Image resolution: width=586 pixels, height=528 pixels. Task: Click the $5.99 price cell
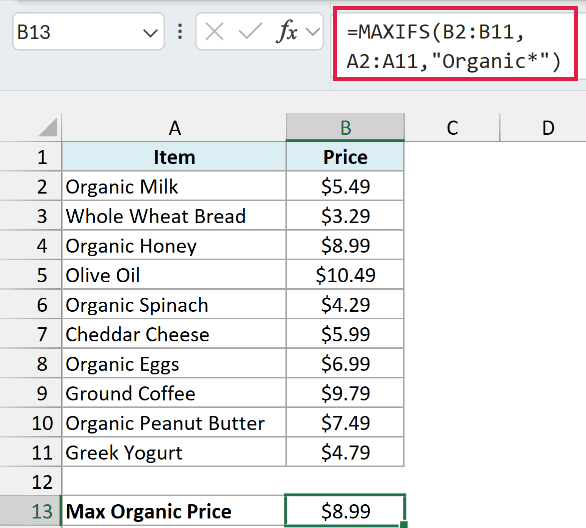click(345, 334)
